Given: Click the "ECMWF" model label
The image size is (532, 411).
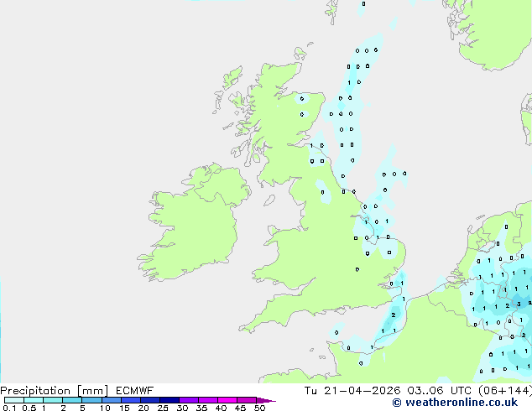Looking at the screenshot, I should [135, 391].
